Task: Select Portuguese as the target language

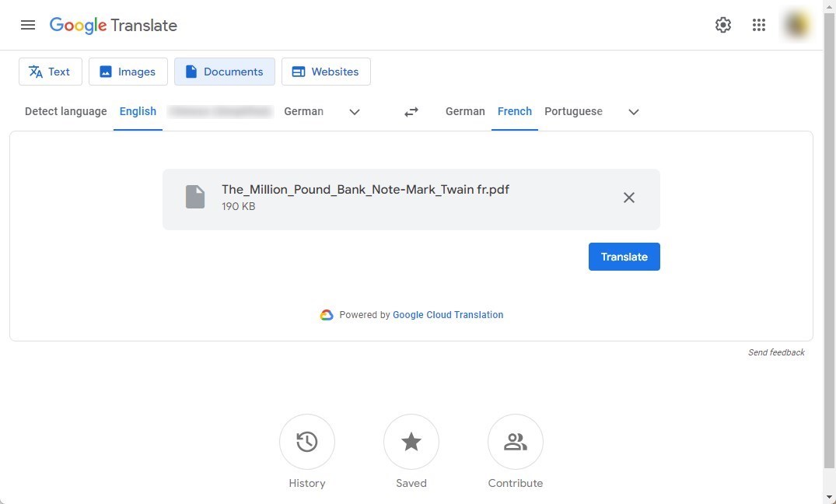Action: pos(573,111)
